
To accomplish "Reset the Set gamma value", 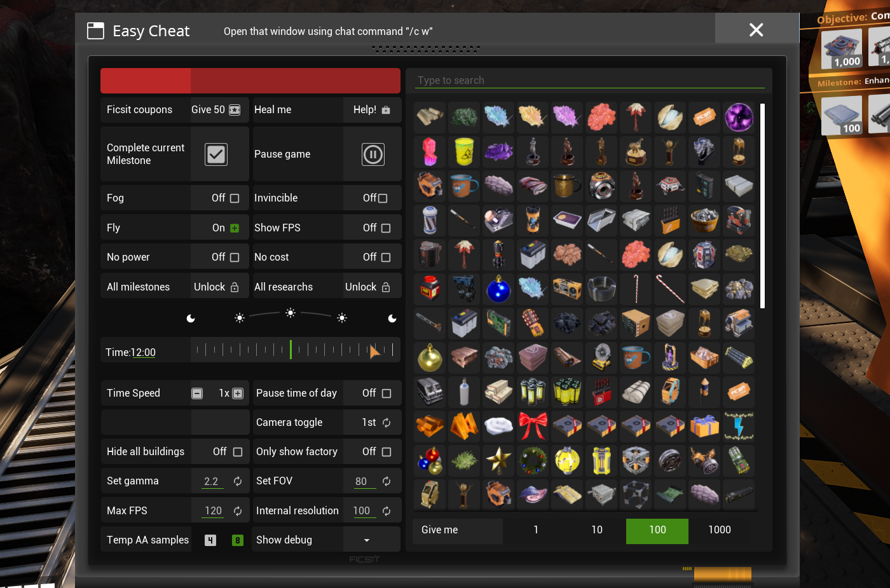I will click(x=238, y=482).
